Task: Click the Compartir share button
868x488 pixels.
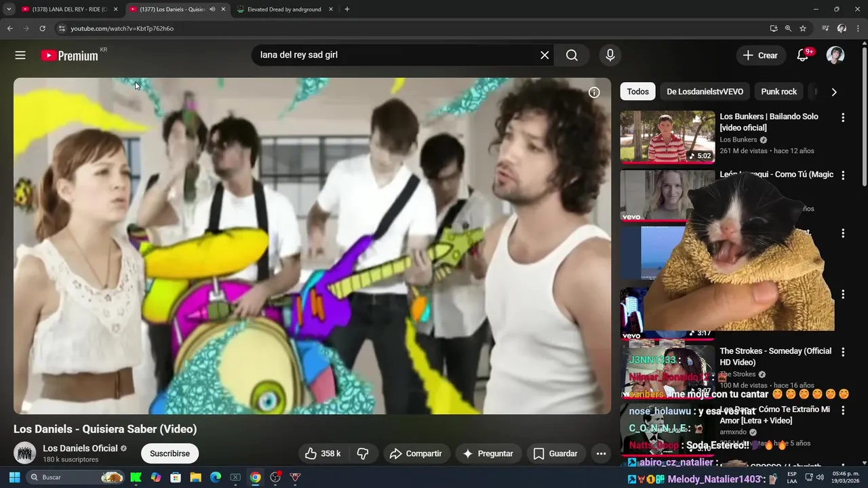Action: pyautogui.click(x=416, y=453)
